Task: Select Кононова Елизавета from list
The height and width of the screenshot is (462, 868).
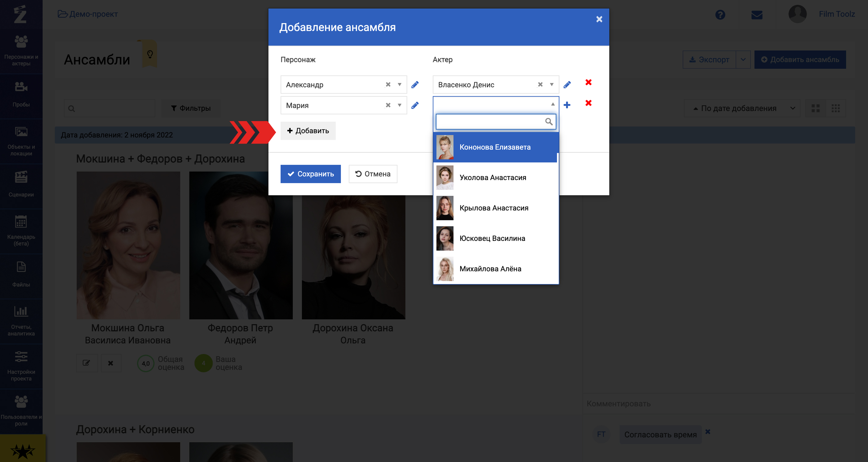Action: (495, 147)
